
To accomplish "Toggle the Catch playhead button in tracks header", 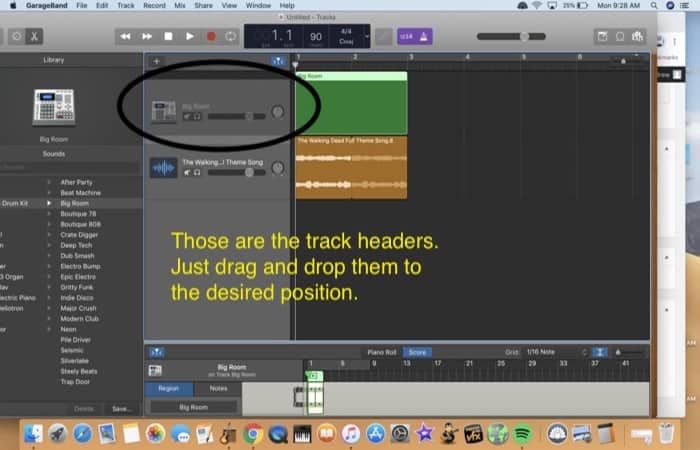I will click(x=278, y=61).
